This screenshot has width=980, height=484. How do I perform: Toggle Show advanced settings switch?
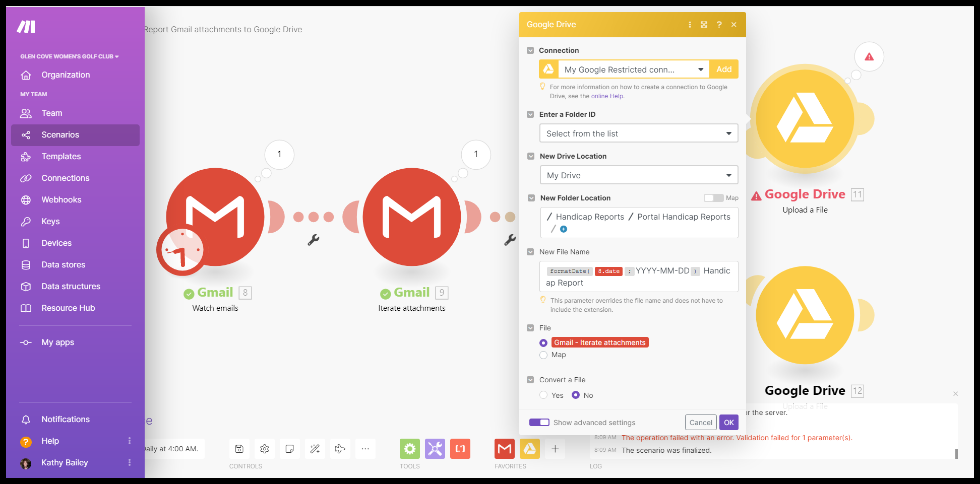coord(539,422)
